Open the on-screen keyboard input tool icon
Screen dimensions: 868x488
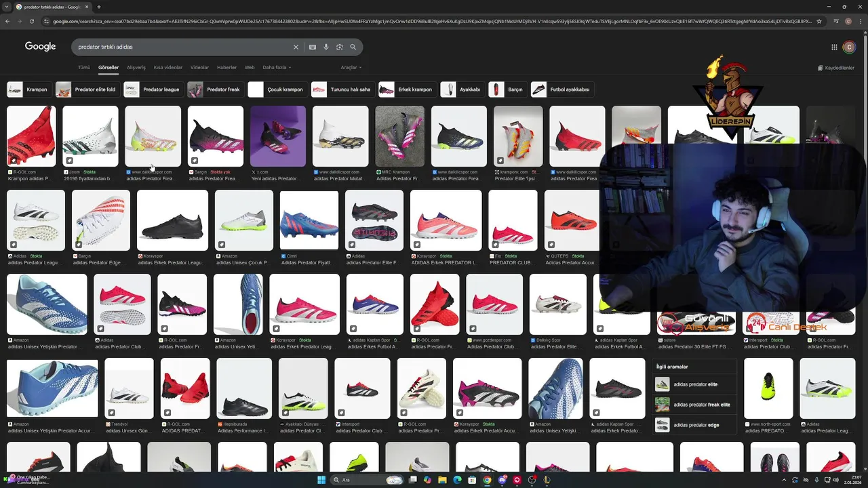pyautogui.click(x=313, y=47)
